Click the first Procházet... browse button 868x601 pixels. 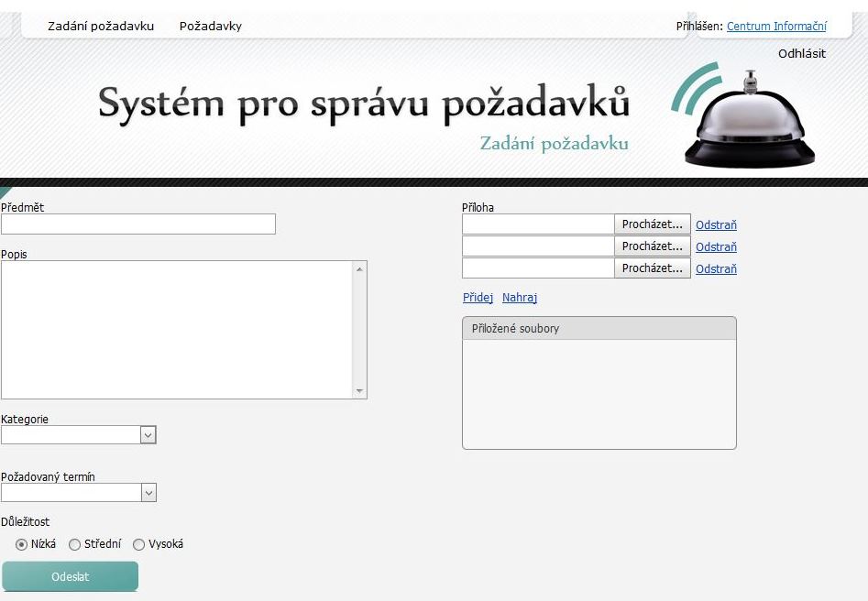pyautogui.click(x=652, y=224)
